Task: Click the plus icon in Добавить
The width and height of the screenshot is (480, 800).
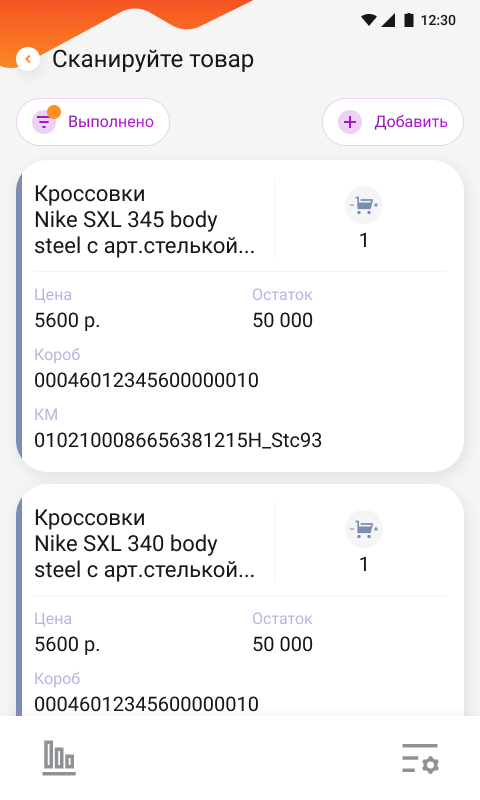Action: click(x=350, y=122)
